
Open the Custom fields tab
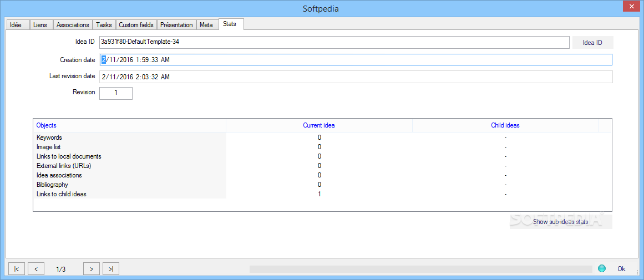136,24
